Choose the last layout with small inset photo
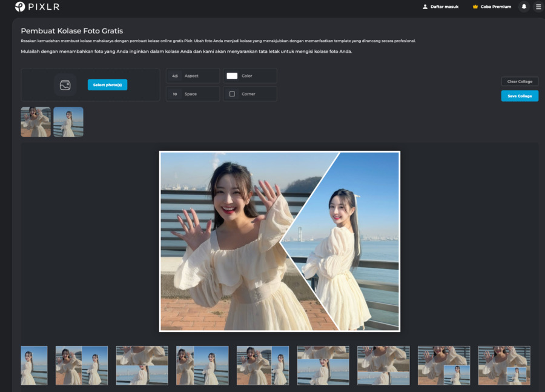 [x=504, y=365]
